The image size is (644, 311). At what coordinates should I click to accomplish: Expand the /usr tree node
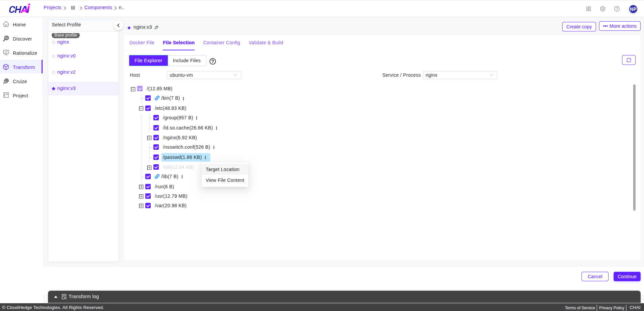(x=141, y=196)
